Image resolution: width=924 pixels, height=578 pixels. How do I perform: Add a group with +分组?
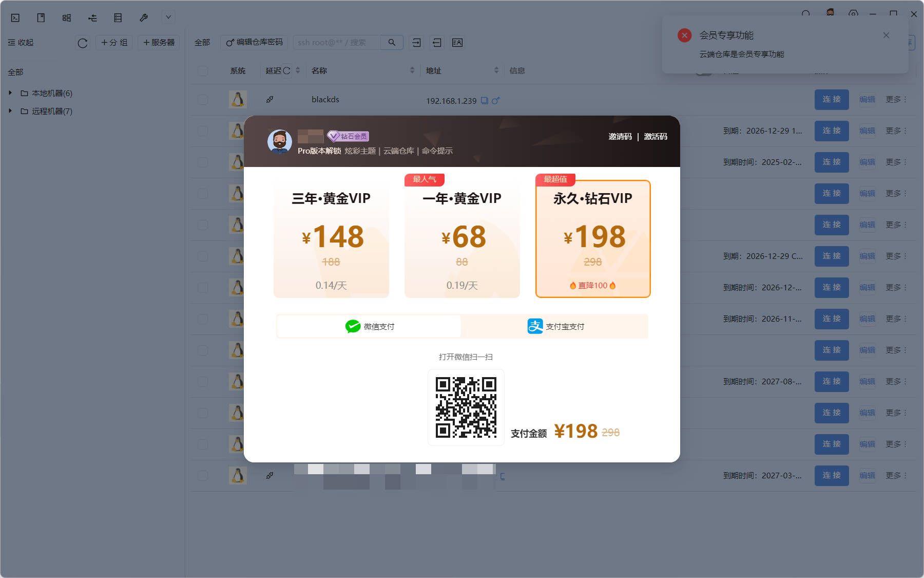[114, 43]
